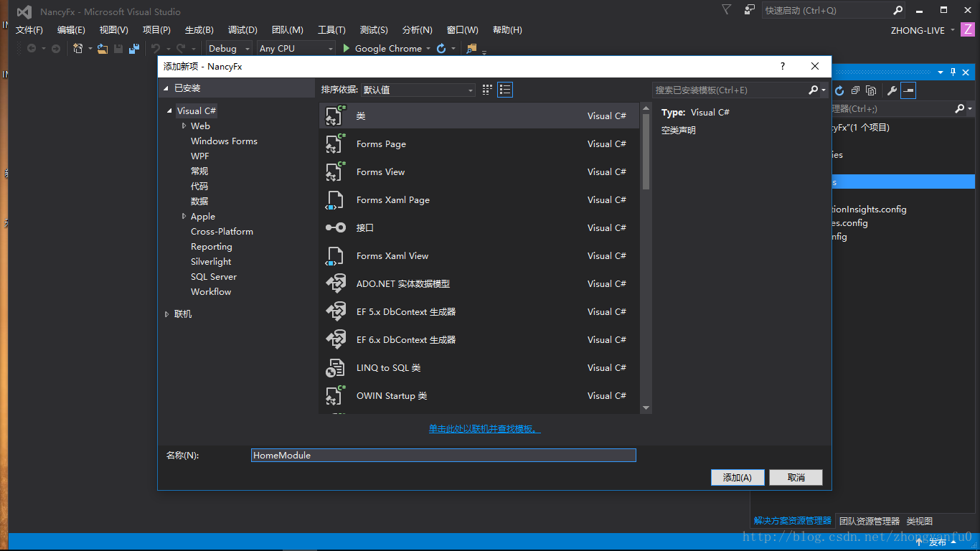
Task: Click the Forms Xaml View template icon
Action: click(x=336, y=255)
